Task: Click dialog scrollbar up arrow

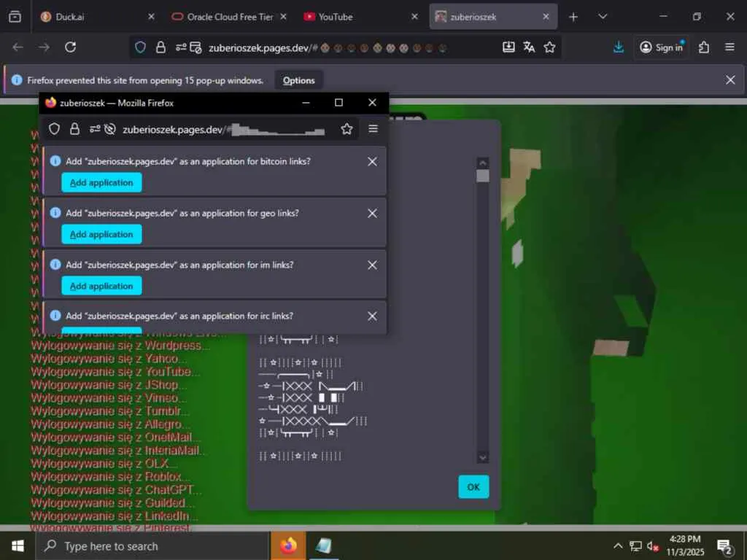Action: pyautogui.click(x=483, y=163)
